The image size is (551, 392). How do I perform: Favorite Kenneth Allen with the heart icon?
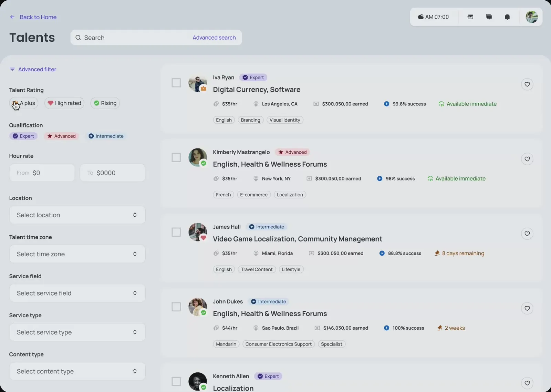527,383
